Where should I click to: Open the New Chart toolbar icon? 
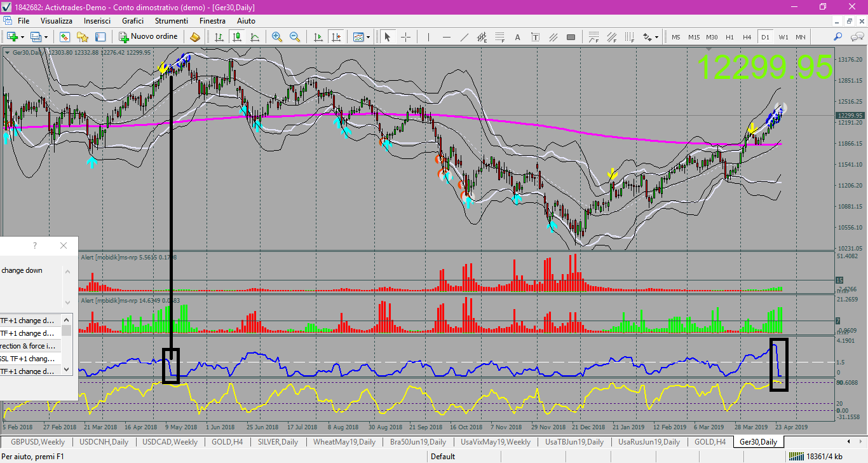[12, 37]
